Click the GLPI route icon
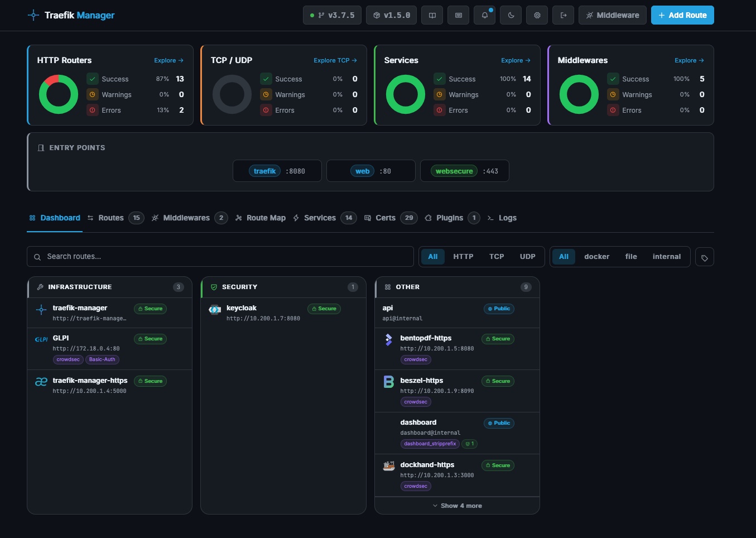The image size is (756, 538). pos(41,339)
